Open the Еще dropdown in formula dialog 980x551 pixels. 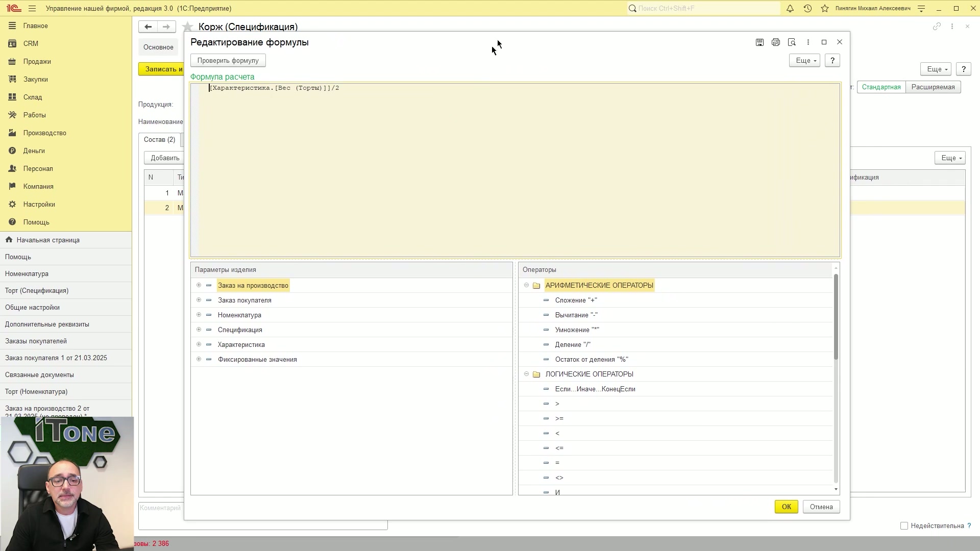coord(804,60)
